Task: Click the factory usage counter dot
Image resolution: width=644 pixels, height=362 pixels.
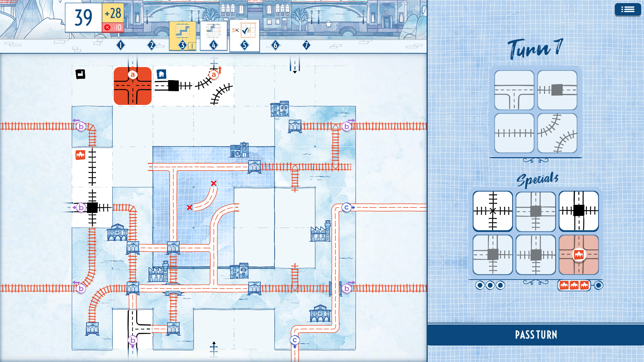Action: tap(599, 285)
